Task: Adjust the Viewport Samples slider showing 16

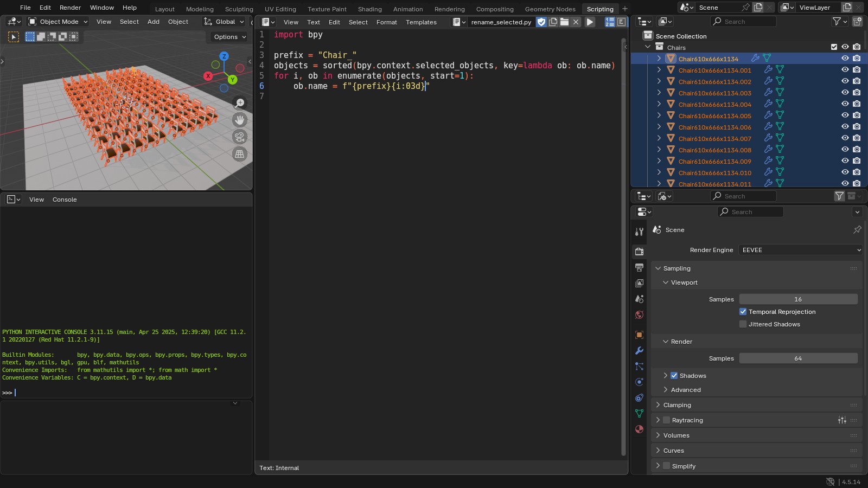Action: (798, 299)
